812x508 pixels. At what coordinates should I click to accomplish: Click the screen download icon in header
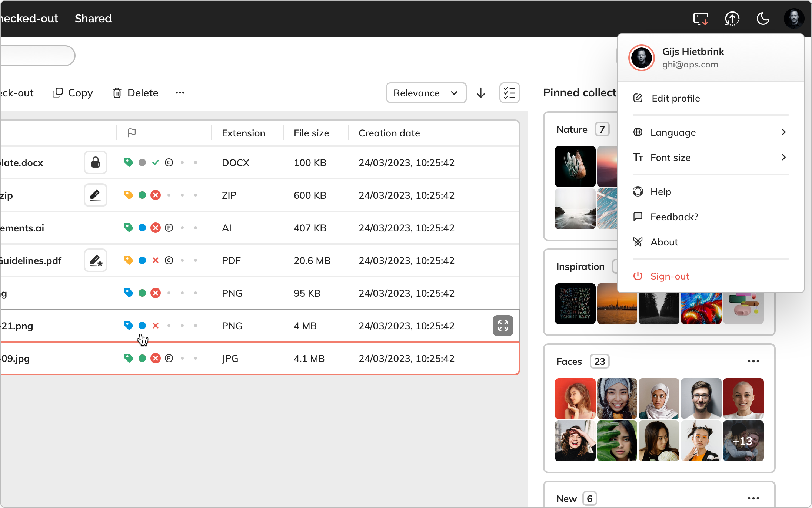[700, 19]
